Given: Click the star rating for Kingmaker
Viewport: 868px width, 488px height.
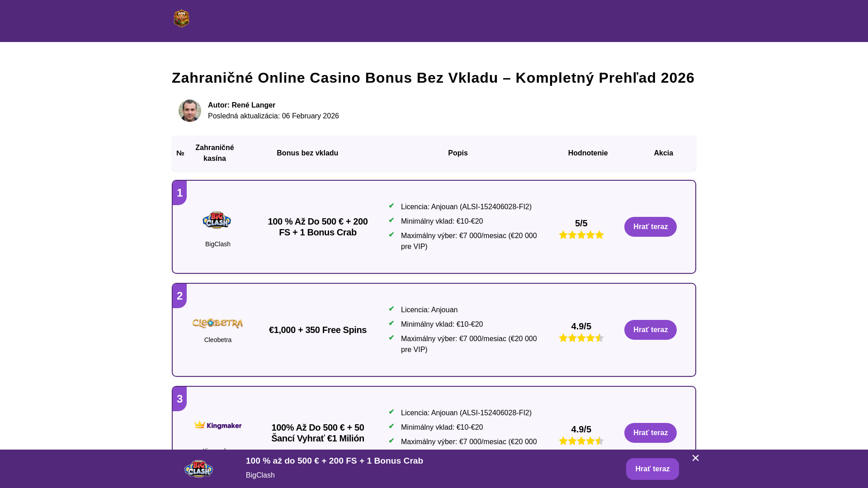Looking at the screenshot, I should click(x=581, y=441).
